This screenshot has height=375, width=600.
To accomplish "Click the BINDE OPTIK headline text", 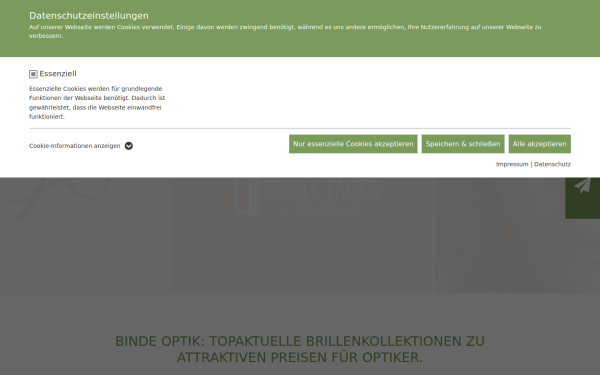I will 300,349.
